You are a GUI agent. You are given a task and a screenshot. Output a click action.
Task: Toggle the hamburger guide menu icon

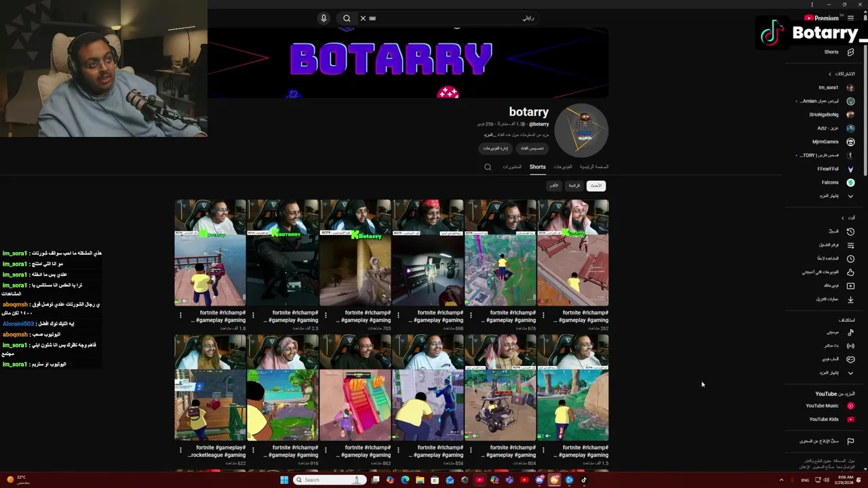click(x=850, y=18)
